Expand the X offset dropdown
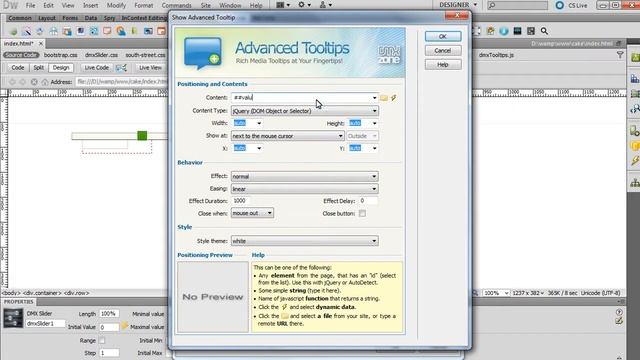Image resolution: width=640 pixels, height=360 pixels. click(259, 148)
